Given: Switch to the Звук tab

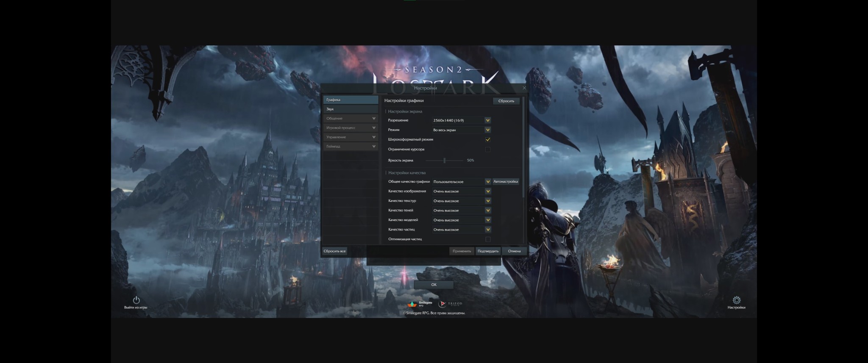Looking at the screenshot, I should [x=351, y=109].
